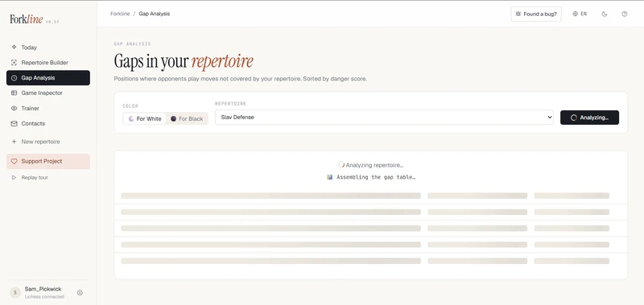Click the Sam_Pickwick avatar circle

[x=15, y=292]
